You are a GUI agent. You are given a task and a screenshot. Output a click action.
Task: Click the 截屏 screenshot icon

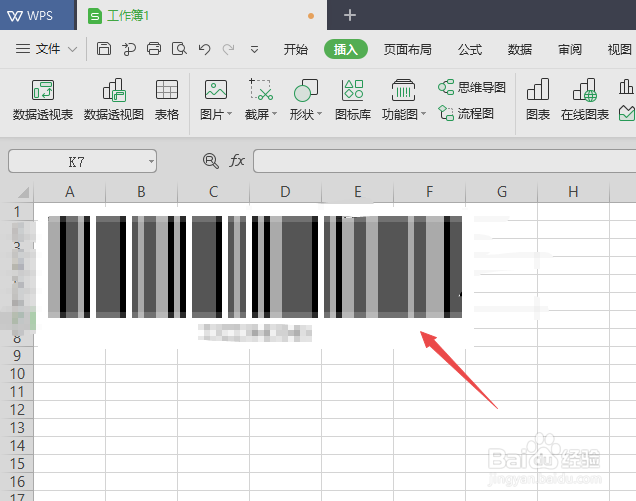tap(260, 90)
